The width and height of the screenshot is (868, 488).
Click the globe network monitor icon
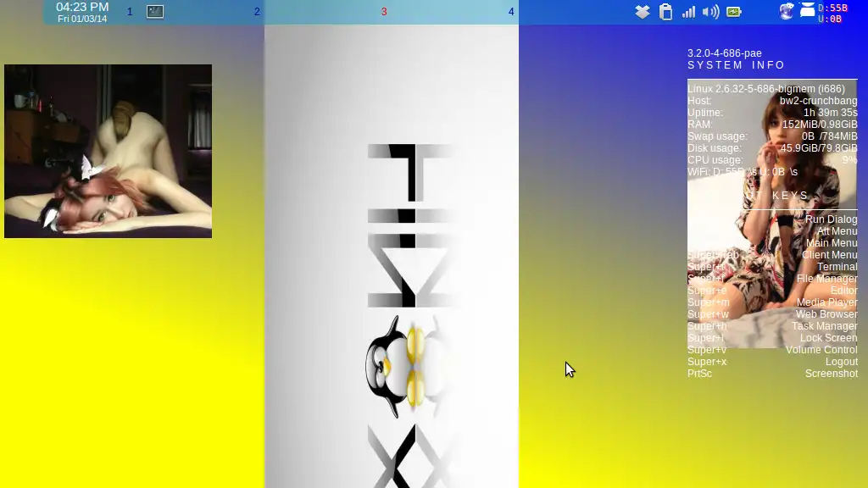tap(786, 11)
